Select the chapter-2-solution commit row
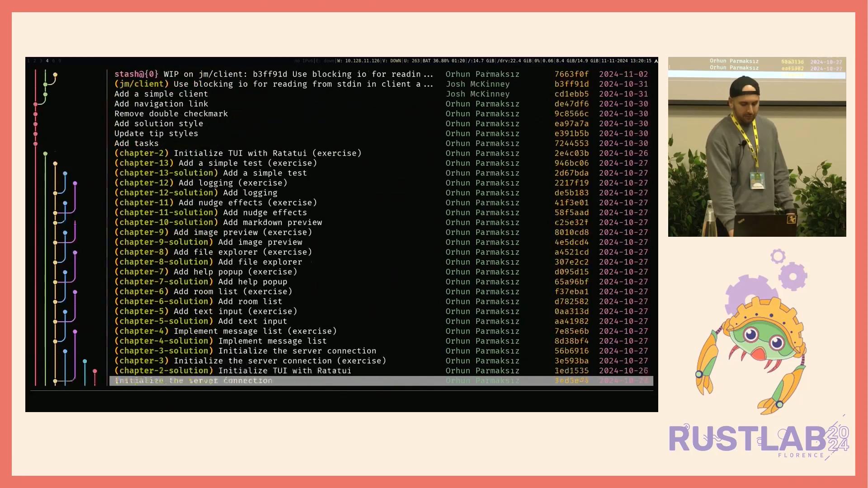868x488 pixels. [381, 371]
